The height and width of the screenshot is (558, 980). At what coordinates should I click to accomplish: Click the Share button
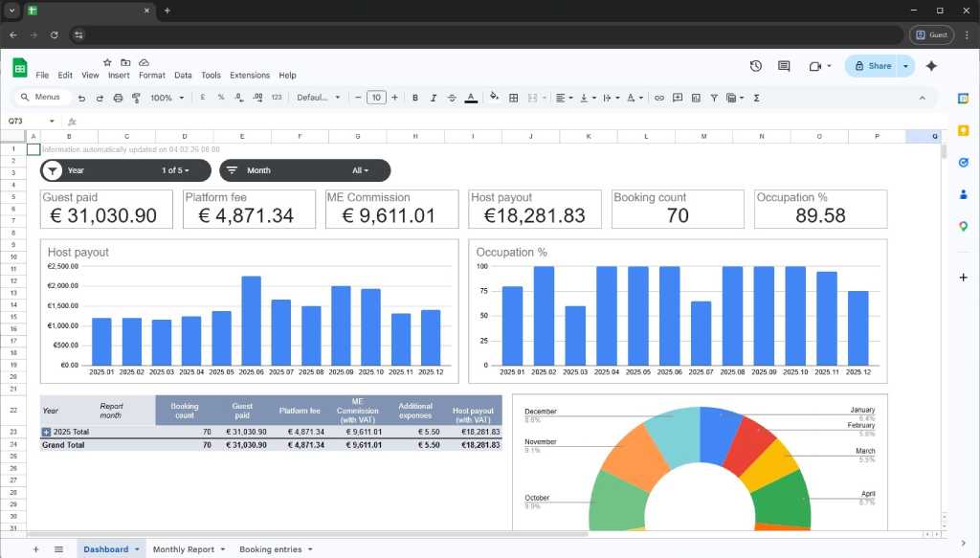coord(873,66)
